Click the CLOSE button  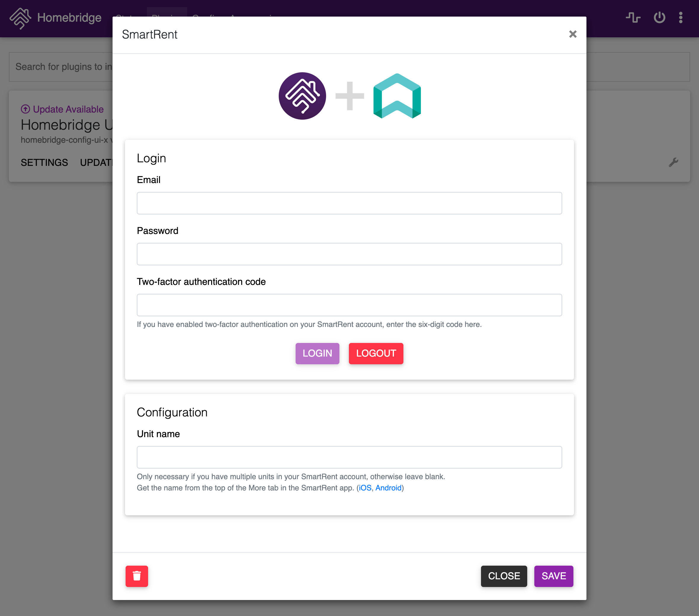(504, 575)
